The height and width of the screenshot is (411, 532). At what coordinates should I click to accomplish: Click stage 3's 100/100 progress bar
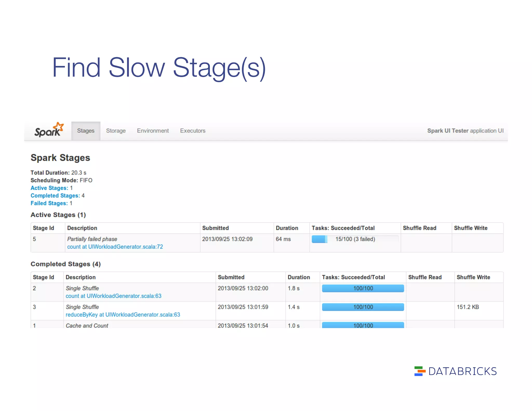point(363,307)
